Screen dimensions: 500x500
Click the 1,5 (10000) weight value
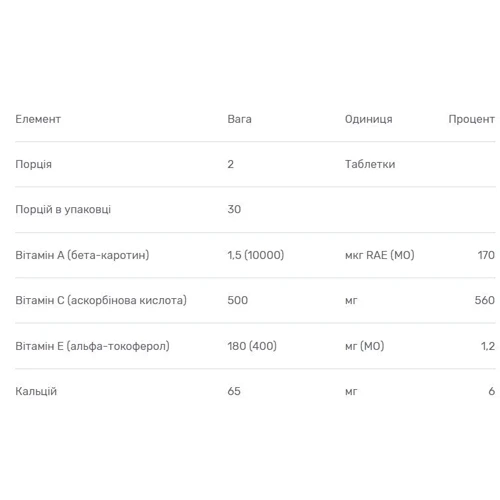coord(256,255)
